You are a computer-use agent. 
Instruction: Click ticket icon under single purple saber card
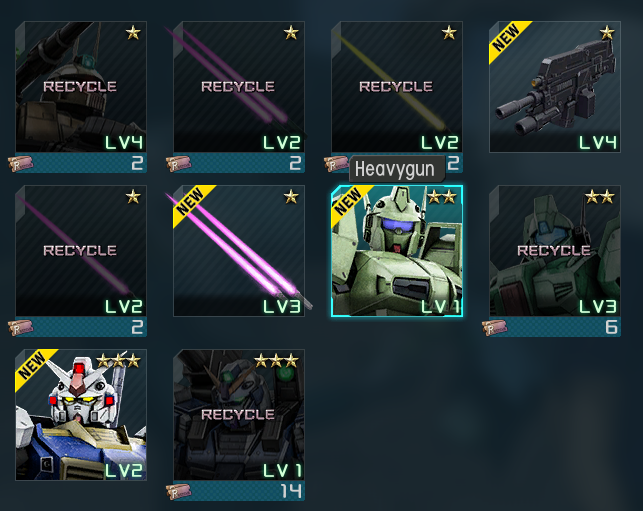(x=21, y=328)
